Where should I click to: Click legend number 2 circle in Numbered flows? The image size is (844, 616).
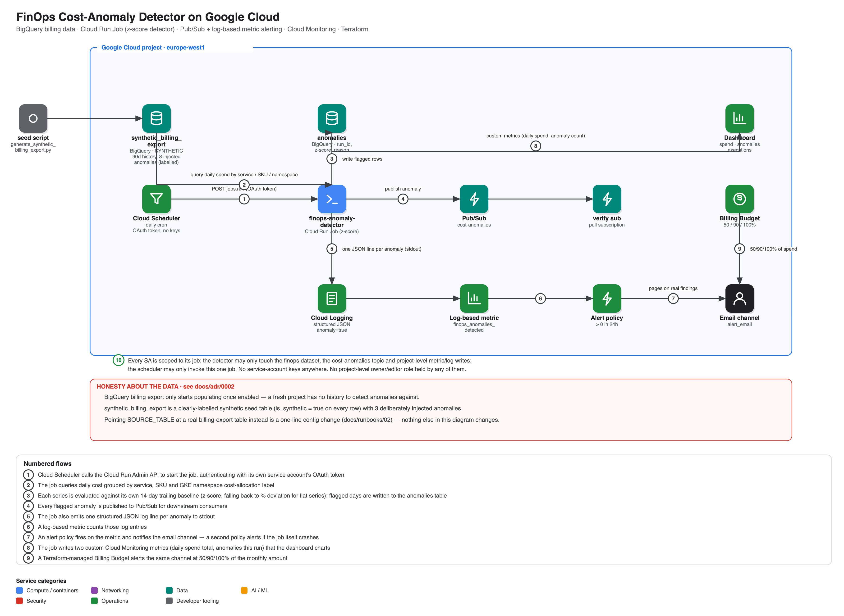[x=28, y=485]
